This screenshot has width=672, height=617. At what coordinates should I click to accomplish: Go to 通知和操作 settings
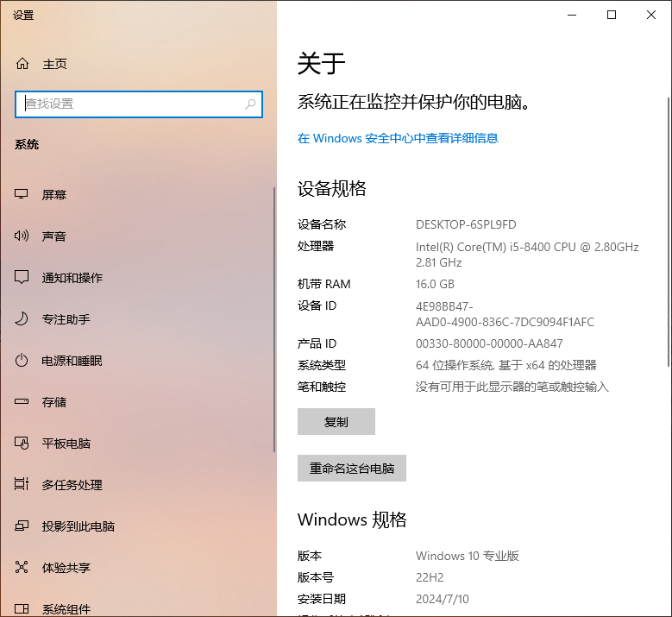[x=137, y=277]
